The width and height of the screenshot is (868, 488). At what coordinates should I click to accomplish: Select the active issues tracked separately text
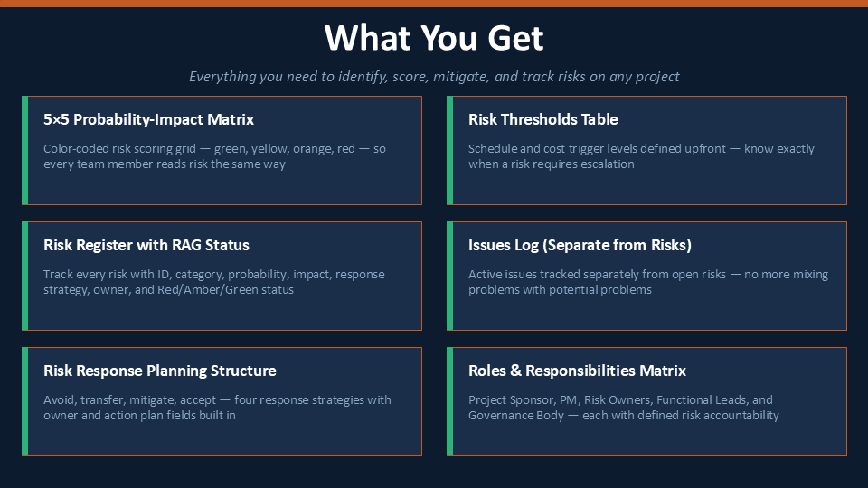point(648,282)
